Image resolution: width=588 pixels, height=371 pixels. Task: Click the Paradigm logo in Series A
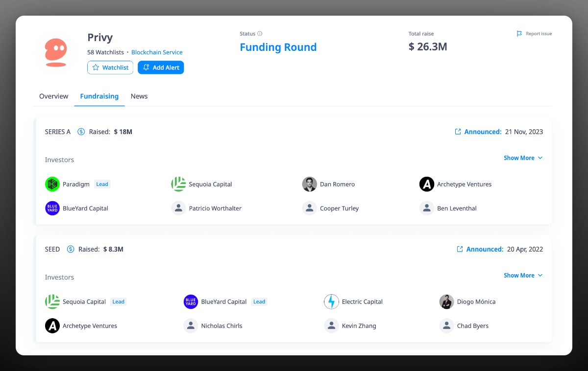click(x=52, y=184)
